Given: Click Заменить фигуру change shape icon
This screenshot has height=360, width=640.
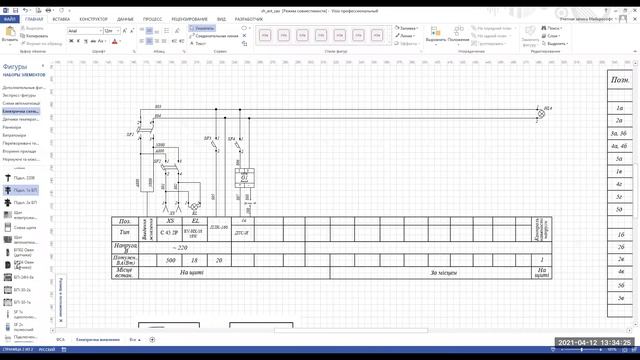Looking at the screenshot, I should [530, 36].
